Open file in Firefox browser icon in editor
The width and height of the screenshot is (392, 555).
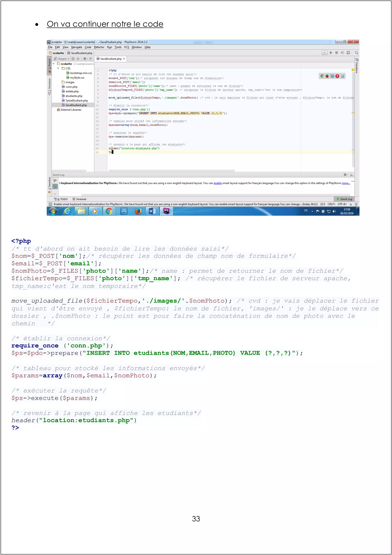327,76
